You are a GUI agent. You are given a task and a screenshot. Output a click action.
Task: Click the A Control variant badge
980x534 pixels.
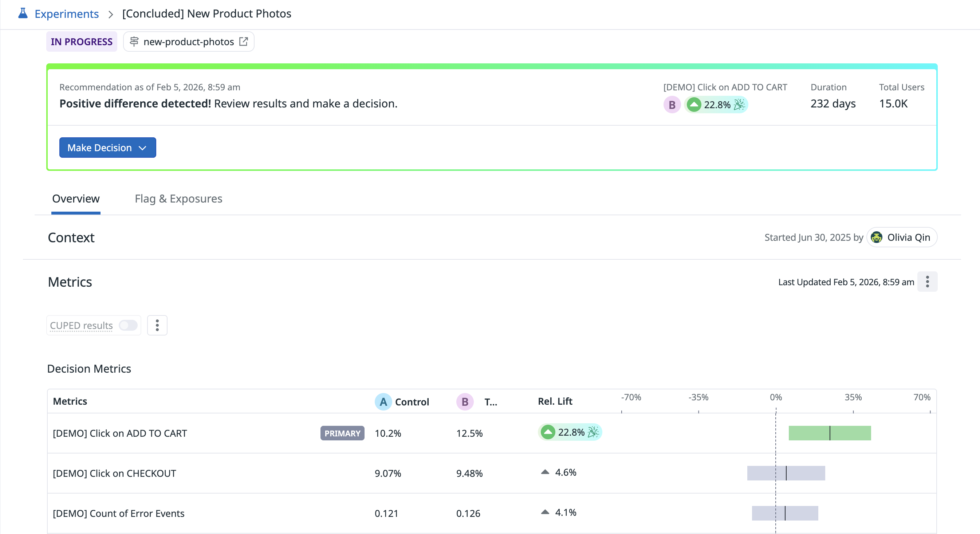pos(383,402)
